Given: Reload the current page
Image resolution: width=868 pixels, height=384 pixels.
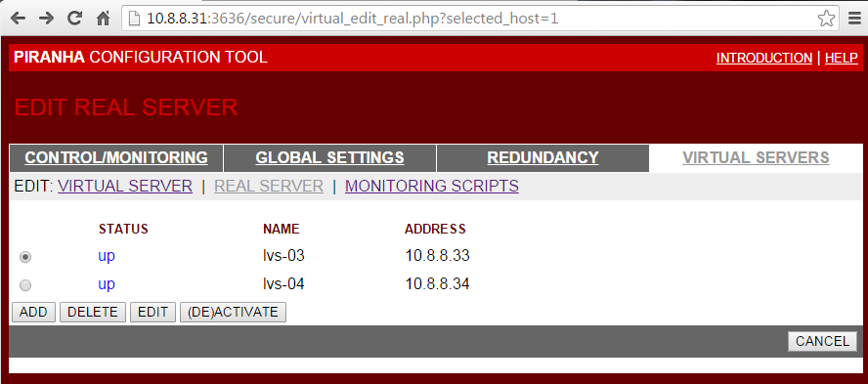Looking at the screenshot, I should [x=74, y=19].
